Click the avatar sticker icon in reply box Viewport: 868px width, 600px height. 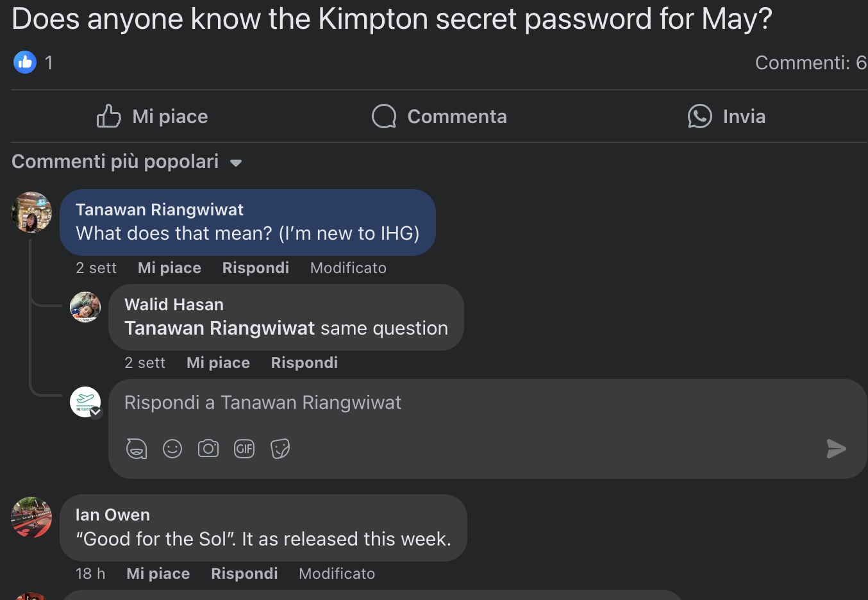(x=137, y=449)
